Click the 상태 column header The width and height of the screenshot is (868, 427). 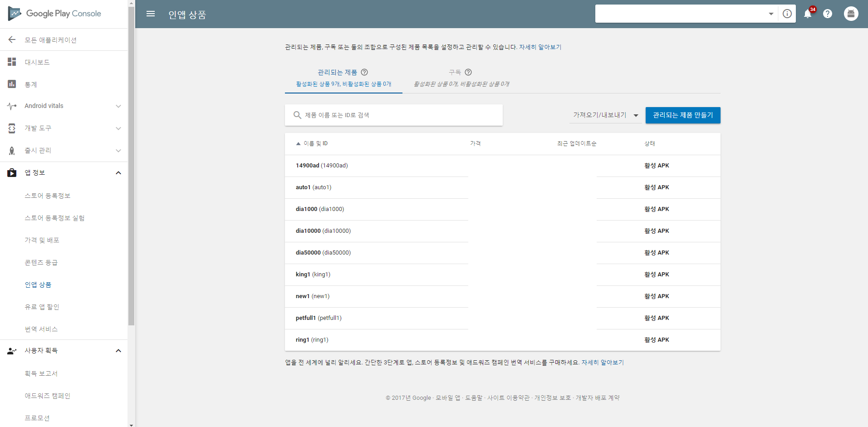click(x=650, y=143)
